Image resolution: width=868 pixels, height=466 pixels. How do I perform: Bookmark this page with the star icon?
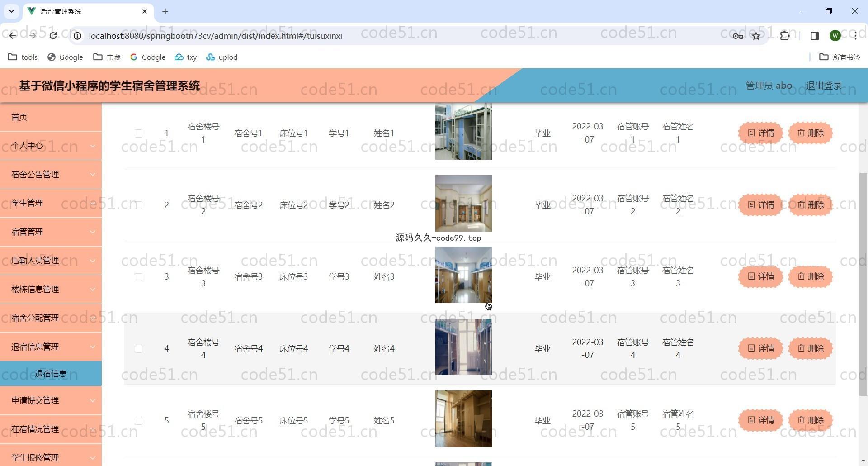pyautogui.click(x=756, y=36)
